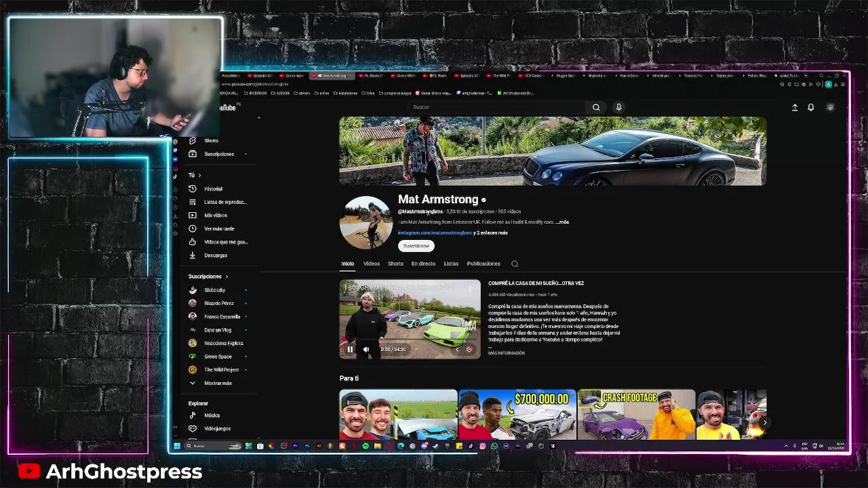Show next Para ti videos arrow
Screen dimensions: 868x488
point(764,423)
